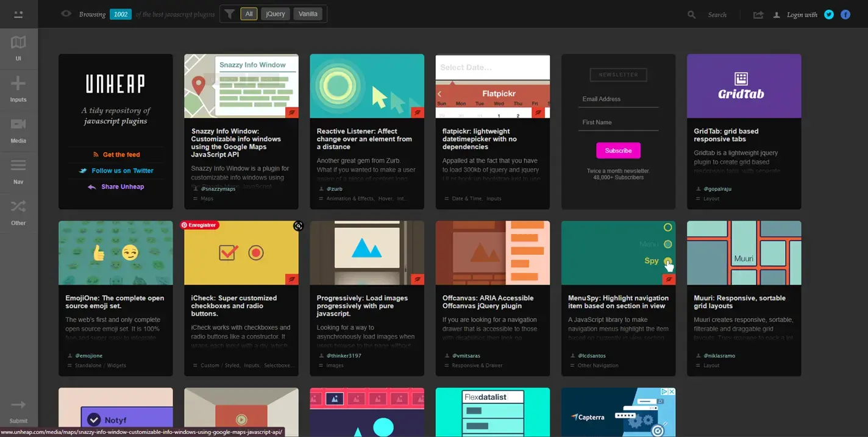This screenshot has height=437, width=868.
Task: Click the share arrow icon in header
Action: (758, 15)
